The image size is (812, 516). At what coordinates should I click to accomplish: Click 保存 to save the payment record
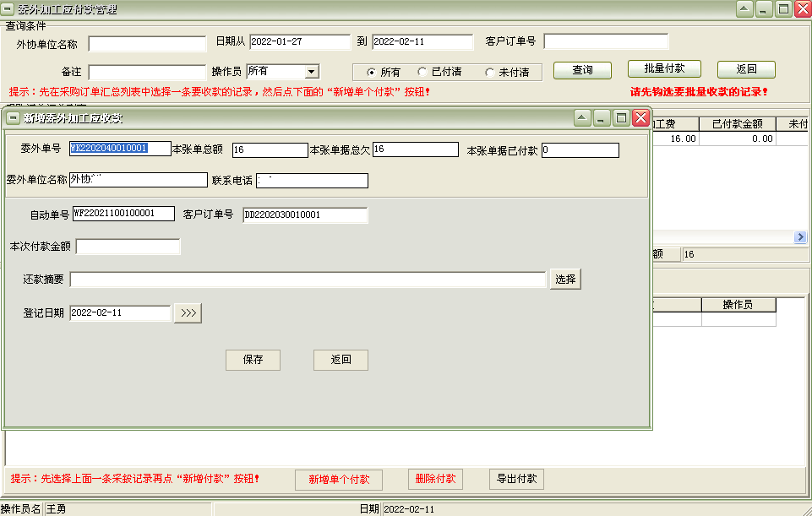(x=252, y=359)
